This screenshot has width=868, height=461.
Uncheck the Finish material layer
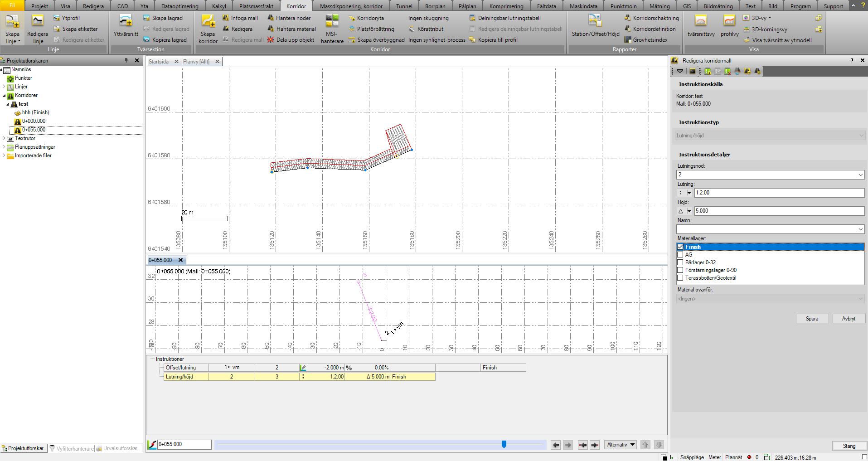click(680, 247)
